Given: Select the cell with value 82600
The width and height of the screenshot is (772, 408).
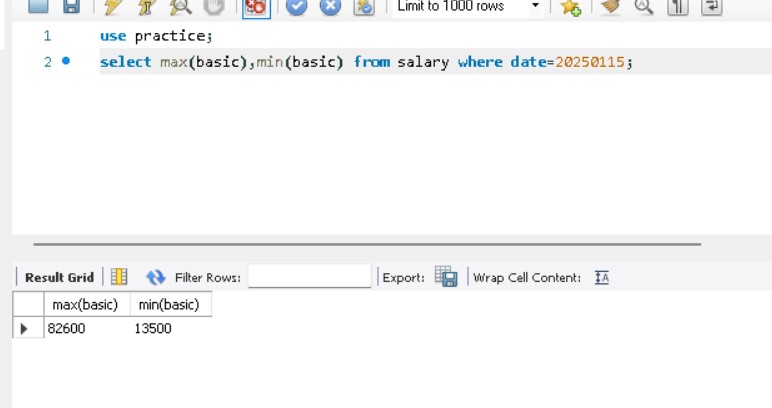Looking at the screenshot, I should click(x=87, y=328).
